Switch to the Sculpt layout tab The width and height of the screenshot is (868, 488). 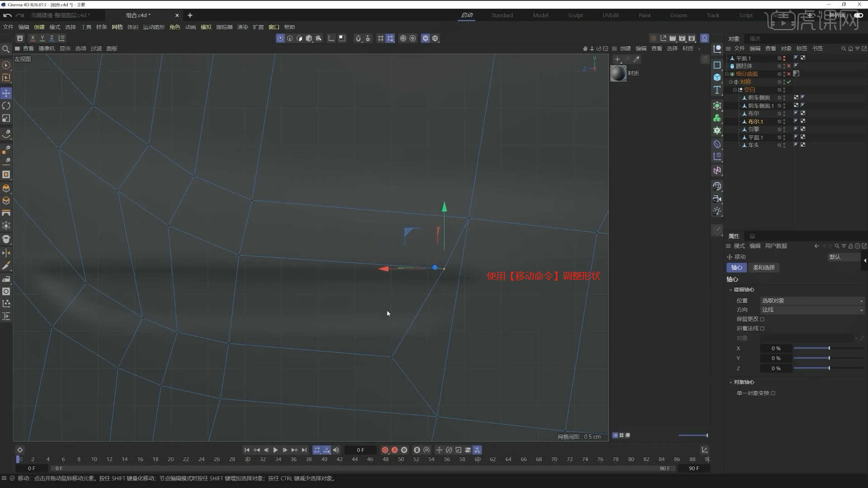coord(576,15)
